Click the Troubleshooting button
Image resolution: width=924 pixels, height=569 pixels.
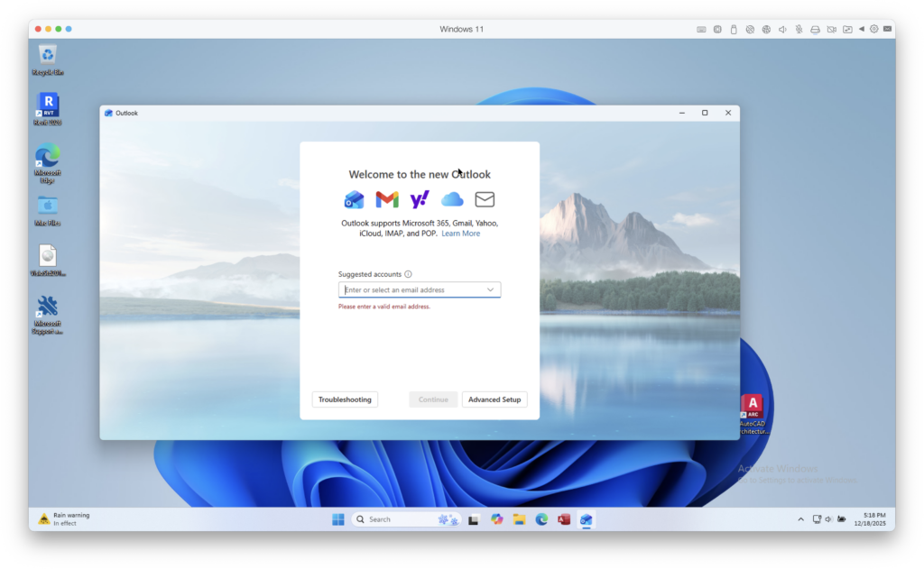point(345,399)
